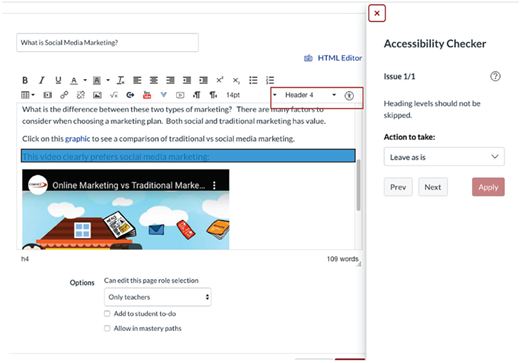
Task: Insert a bulleted list
Action: (x=253, y=80)
